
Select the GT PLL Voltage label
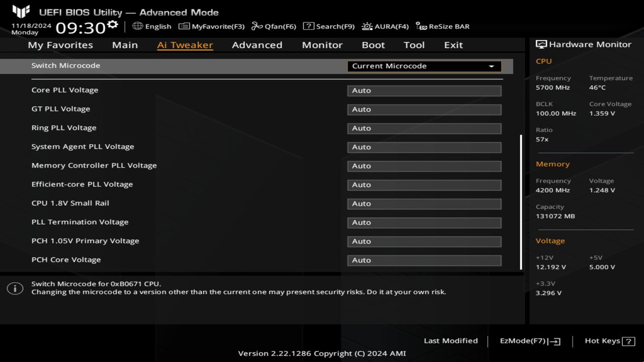(x=61, y=109)
